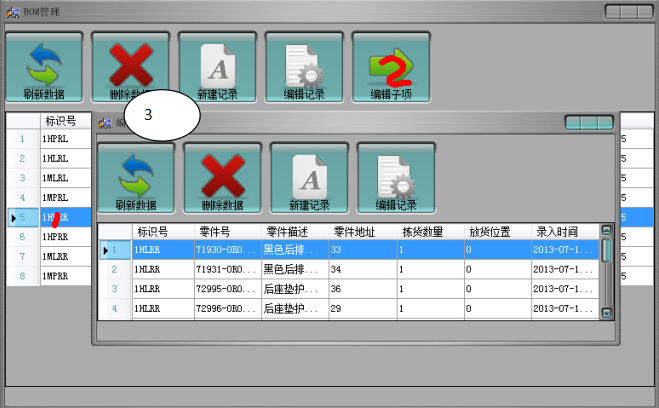Click 新建记录 in the main BOM toolbar
This screenshot has width=659, height=408.
217,67
